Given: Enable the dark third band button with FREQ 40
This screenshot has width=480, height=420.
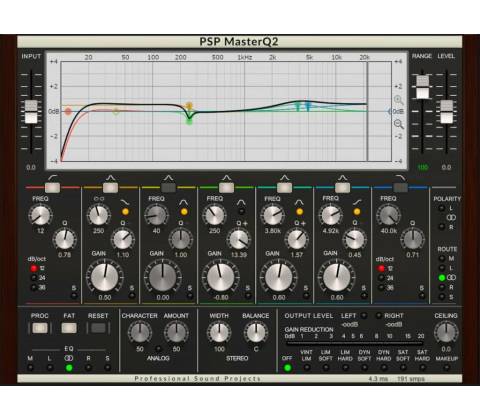Looking at the screenshot, I should click(x=168, y=188).
